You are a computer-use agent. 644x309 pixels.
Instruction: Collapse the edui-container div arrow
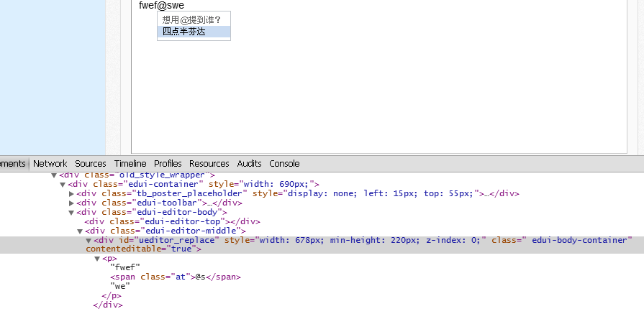tap(63, 184)
